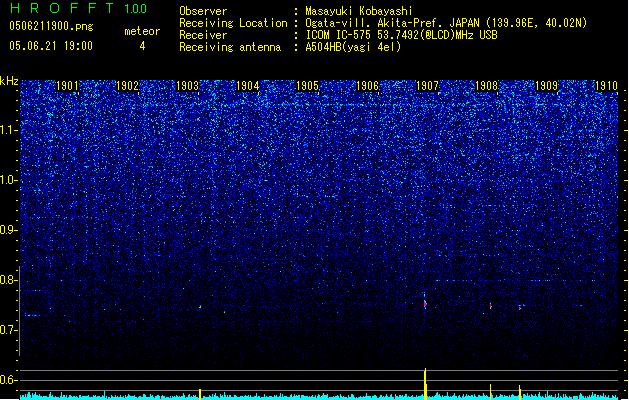This screenshot has height=400, width=629.
Task: Click the 1908 time marker
Action: (x=487, y=85)
